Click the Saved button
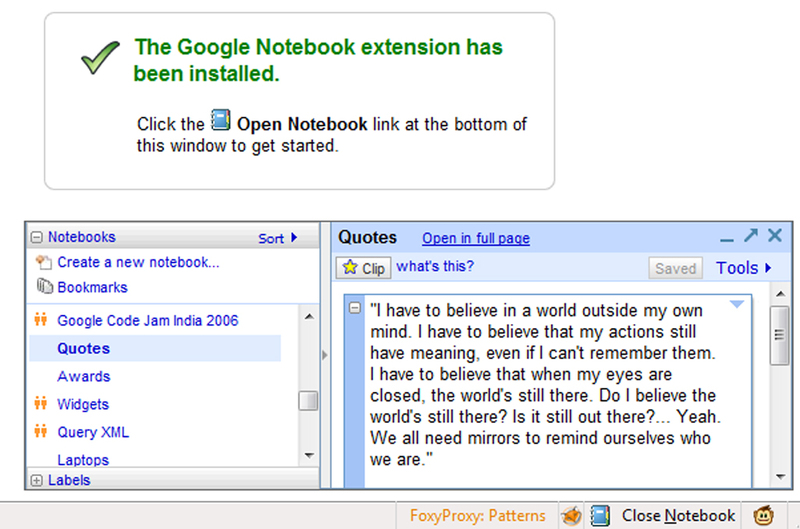800x529 pixels. pos(676,268)
